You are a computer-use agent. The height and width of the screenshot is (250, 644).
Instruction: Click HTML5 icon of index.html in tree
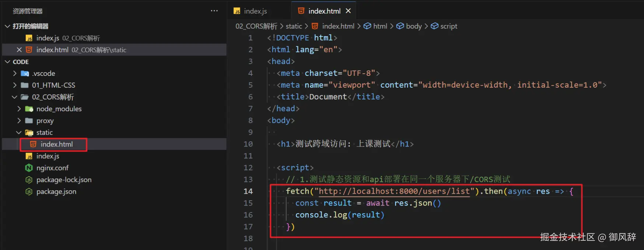[33, 144]
